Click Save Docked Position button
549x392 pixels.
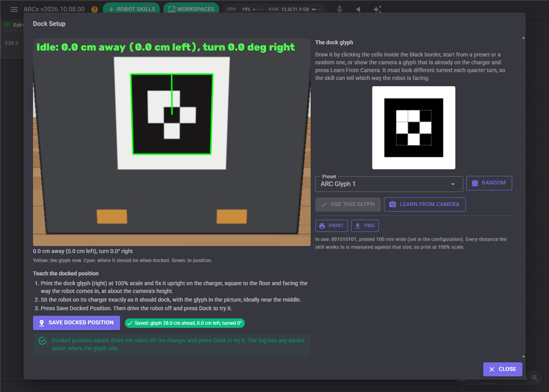(76, 323)
